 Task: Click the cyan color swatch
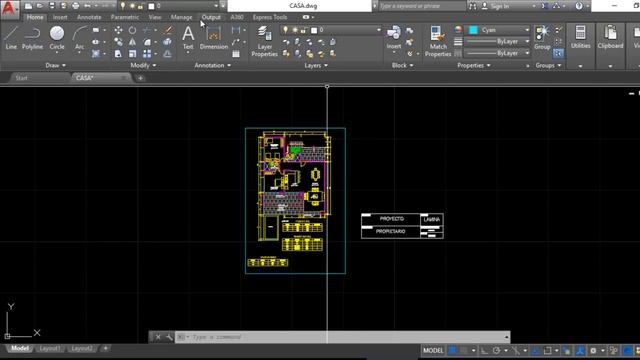tap(473, 30)
